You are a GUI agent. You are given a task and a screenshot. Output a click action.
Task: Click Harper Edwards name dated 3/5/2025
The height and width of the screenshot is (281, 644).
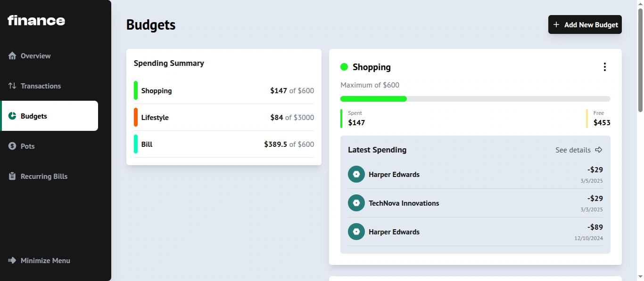[x=394, y=174]
